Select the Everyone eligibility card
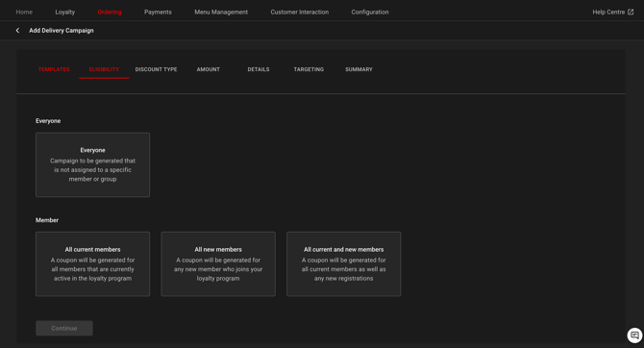 (93, 164)
